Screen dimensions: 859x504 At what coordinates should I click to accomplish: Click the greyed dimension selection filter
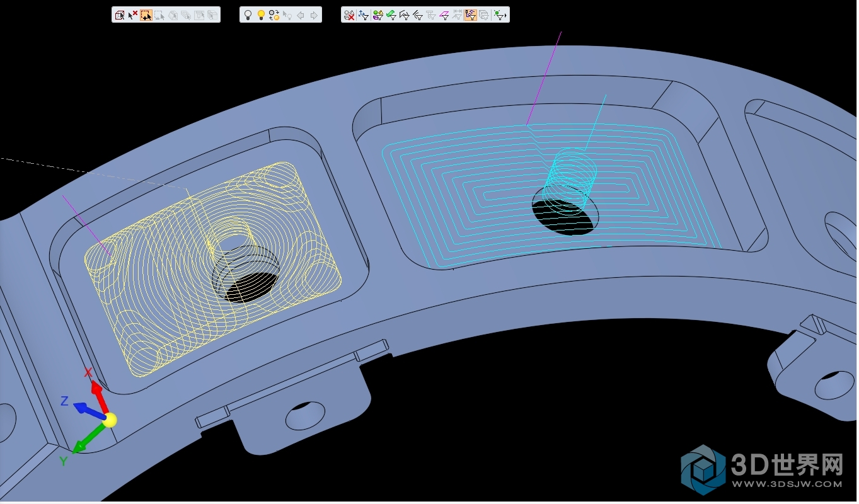(x=458, y=15)
